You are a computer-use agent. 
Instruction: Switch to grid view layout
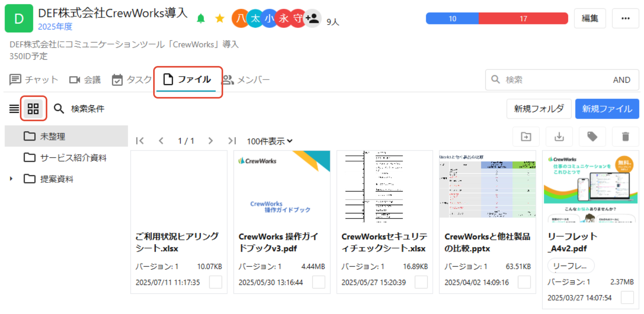coord(33,109)
